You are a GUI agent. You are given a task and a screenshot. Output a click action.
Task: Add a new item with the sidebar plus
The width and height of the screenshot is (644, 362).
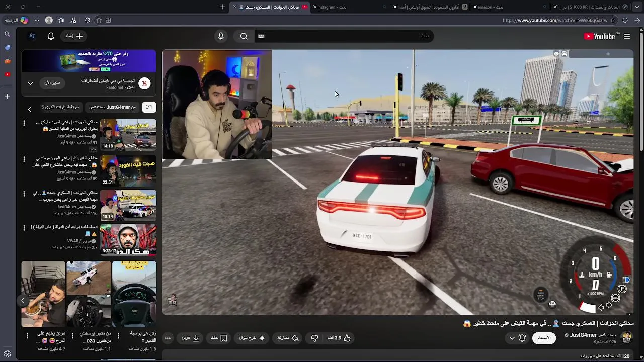(7, 96)
